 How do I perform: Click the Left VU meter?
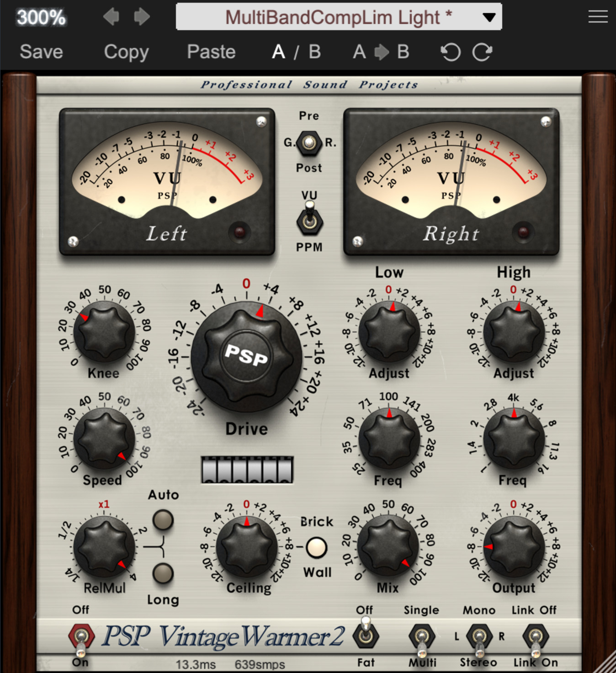coord(167,181)
